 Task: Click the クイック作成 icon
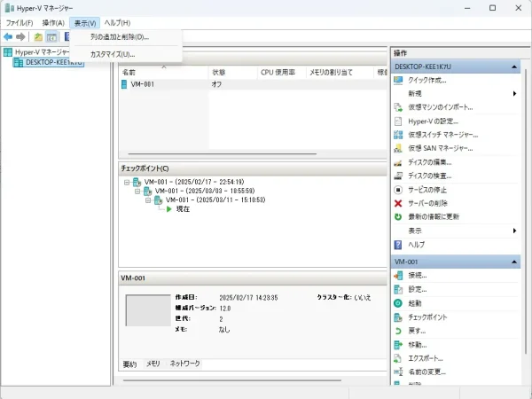tap(398, 81)
